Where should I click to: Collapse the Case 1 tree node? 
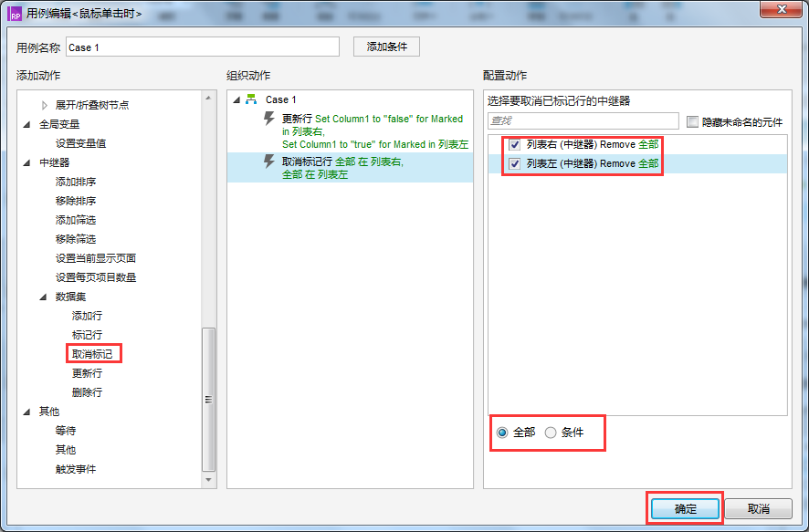[x=236, y=99]
